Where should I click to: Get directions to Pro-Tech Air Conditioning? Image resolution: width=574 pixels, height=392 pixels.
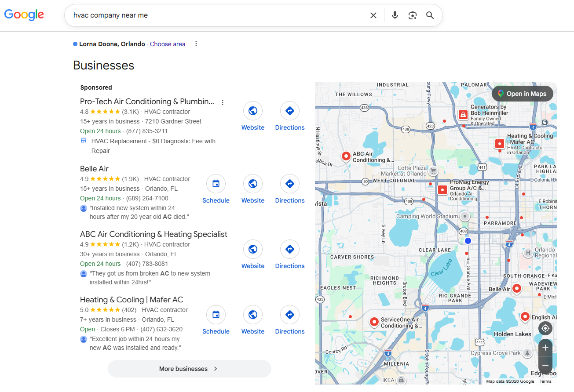[x=290, y=111]
